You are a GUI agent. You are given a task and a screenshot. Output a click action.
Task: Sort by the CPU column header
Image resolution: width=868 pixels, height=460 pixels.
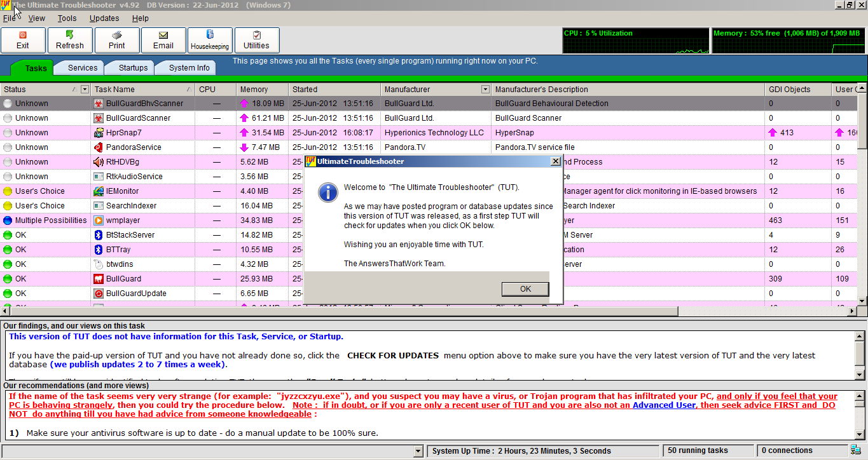[216, 90]
